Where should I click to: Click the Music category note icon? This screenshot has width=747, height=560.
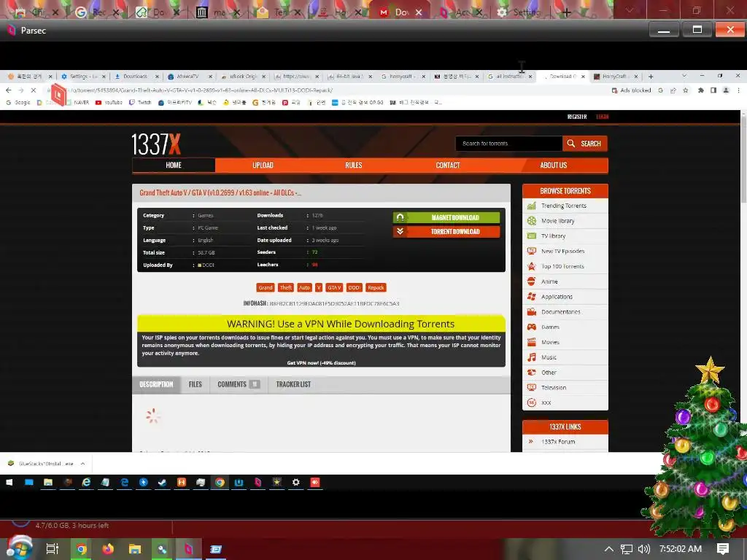[x=532, y=357]
